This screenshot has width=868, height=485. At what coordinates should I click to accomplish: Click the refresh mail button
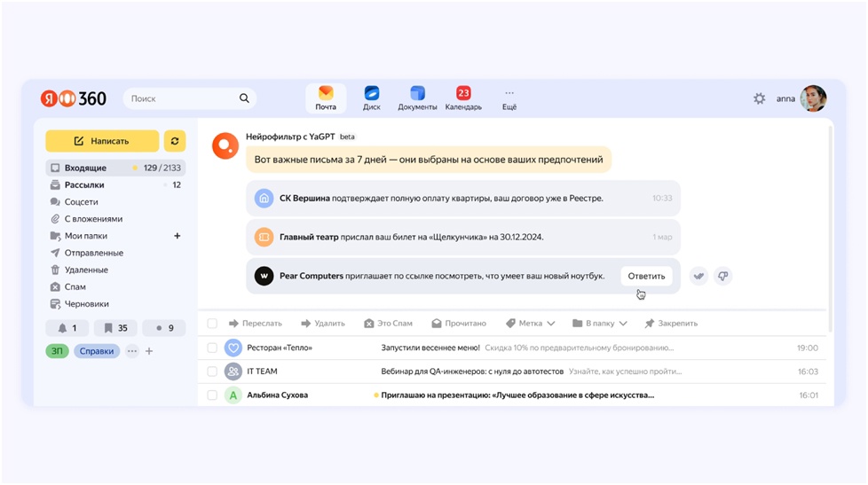[x=175, y=141]
